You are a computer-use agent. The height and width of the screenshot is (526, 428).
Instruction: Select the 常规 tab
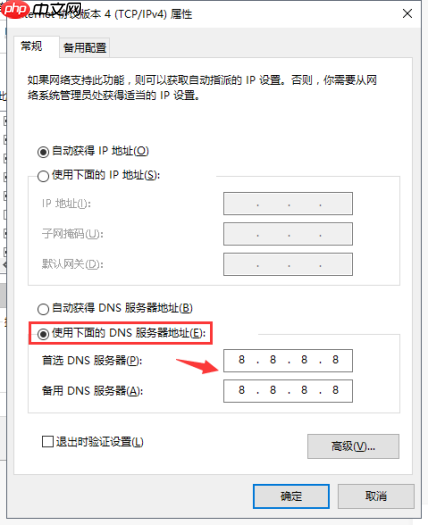tap(32, 46)
